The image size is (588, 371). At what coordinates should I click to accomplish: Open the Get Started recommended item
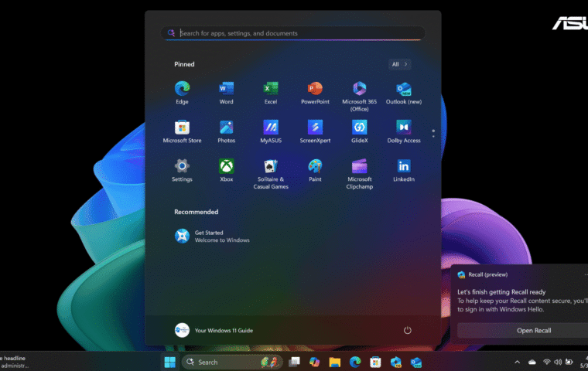coord(212,236)
